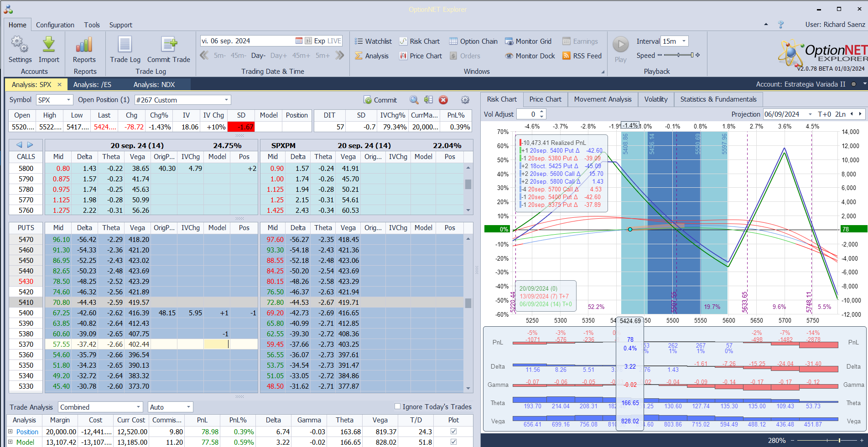This screenshot has width=868, height=447.
Task: Show the next expiration with right arrow
Action: point(30,145)
